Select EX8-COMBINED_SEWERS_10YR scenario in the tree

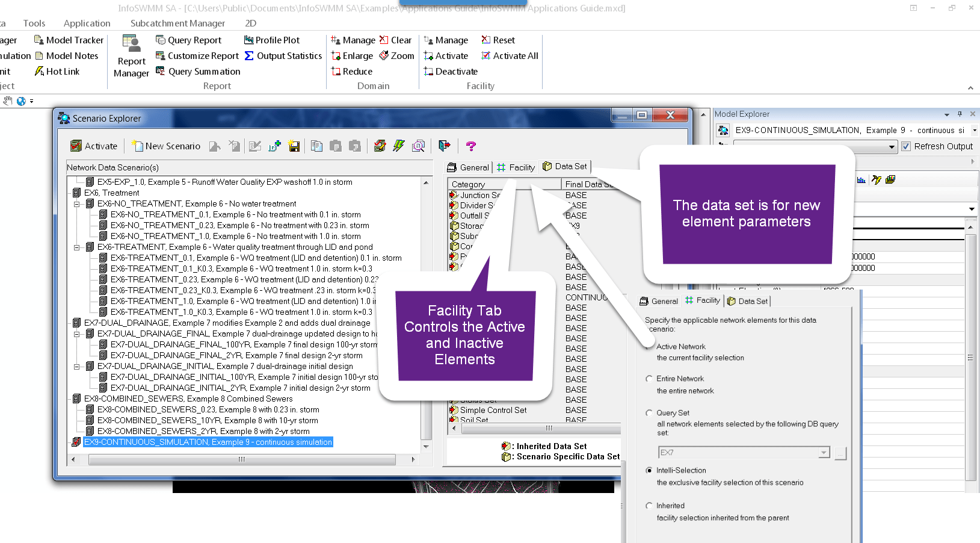208,420
